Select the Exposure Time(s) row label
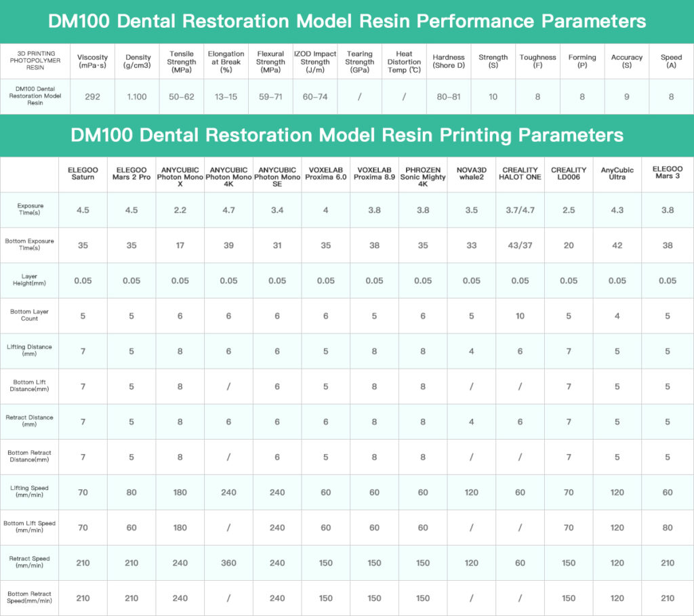The height and width of the screenshot is (616, 694). coord(30,209)
